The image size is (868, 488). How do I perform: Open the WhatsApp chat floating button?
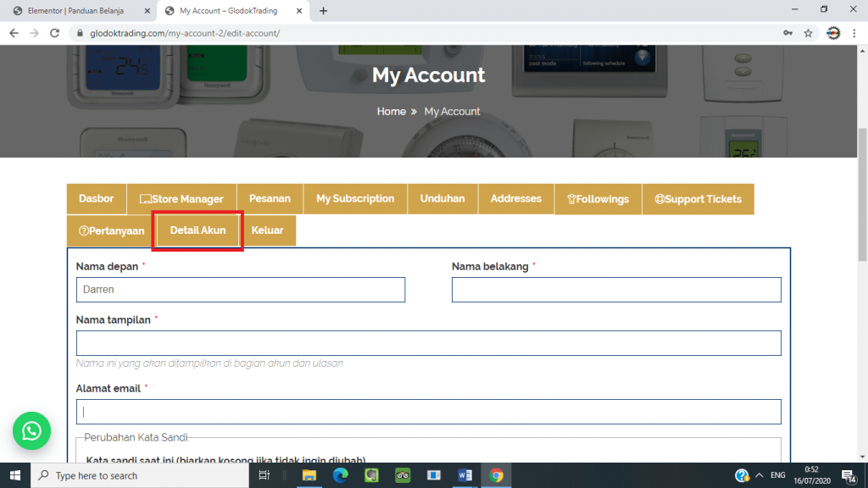click(x=31, y=431)
